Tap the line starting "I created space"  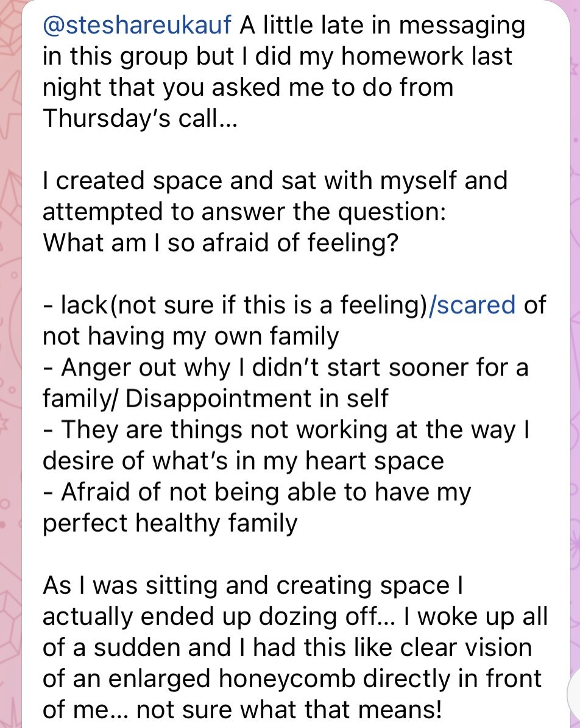click(275, 180)
